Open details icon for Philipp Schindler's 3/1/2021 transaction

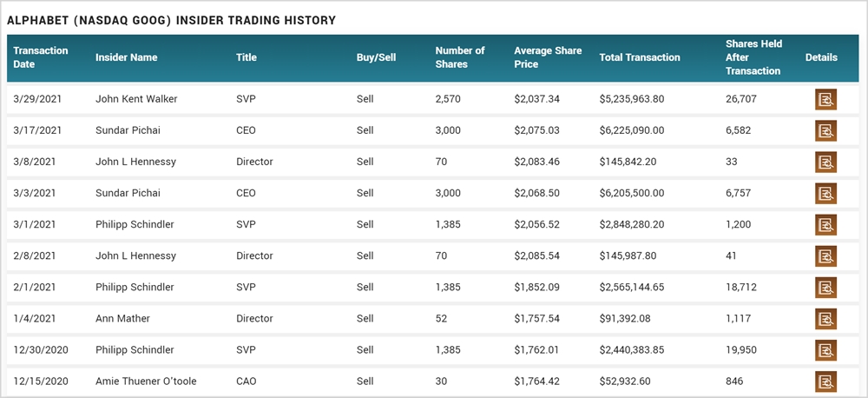[x=825, y=224]
